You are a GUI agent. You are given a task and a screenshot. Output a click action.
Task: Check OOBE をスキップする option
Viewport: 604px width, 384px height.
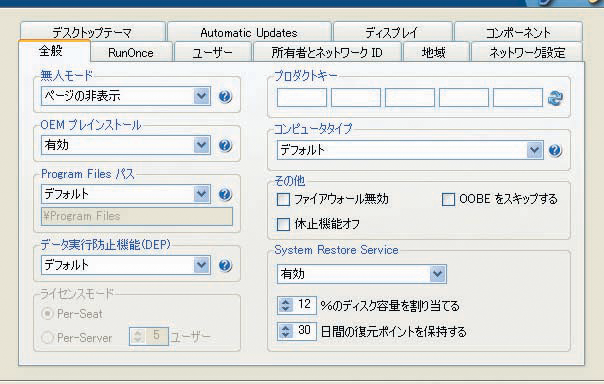click(x=448, y=200)
